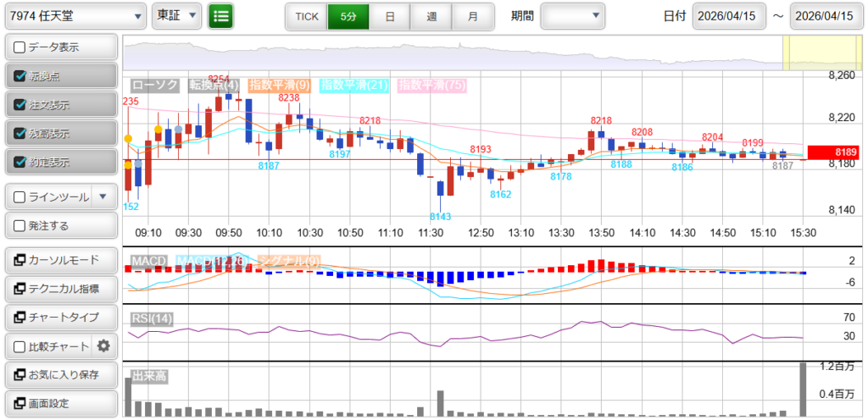Screen dimensions: 868x420
Task: Expand the 期間 period dropdown
Action: [573, 16]
